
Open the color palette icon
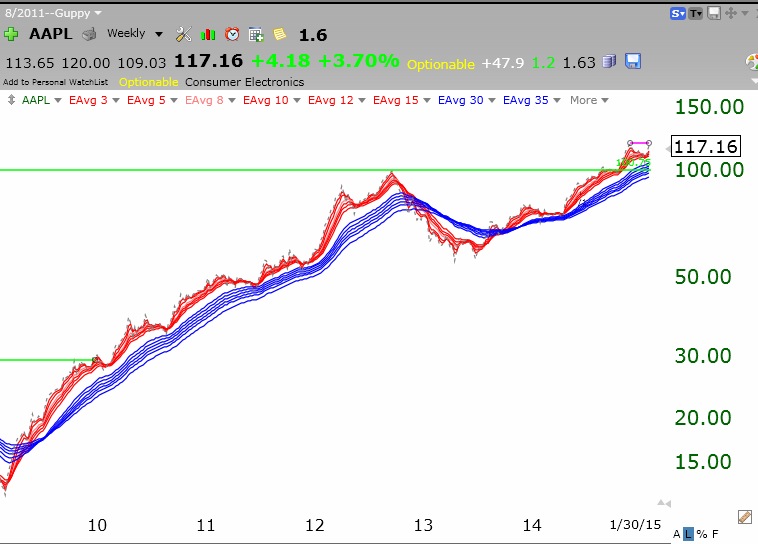(752, 62)
